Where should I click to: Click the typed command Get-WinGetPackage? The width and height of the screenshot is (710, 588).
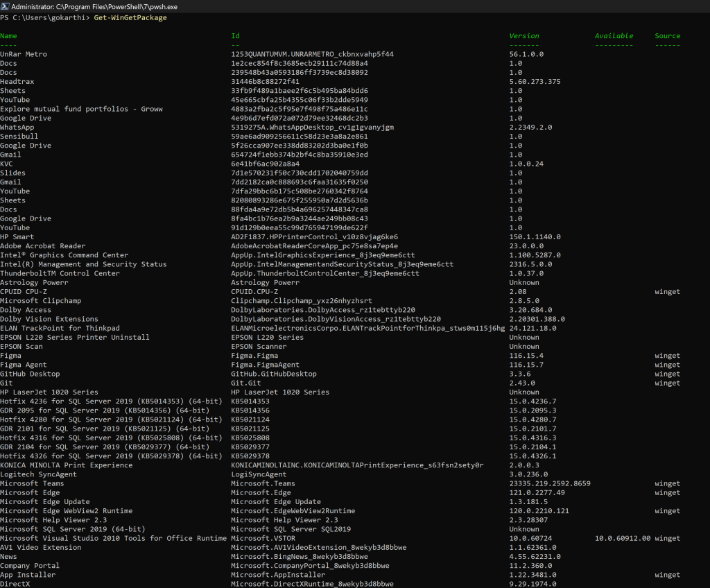pyautogui.click(x=130, y=17)
